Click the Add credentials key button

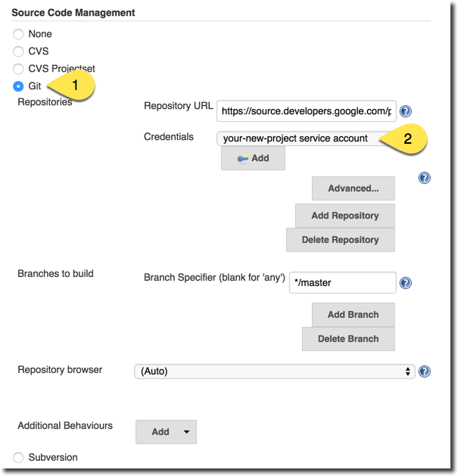pyautogui.click(x=253, y=158)
